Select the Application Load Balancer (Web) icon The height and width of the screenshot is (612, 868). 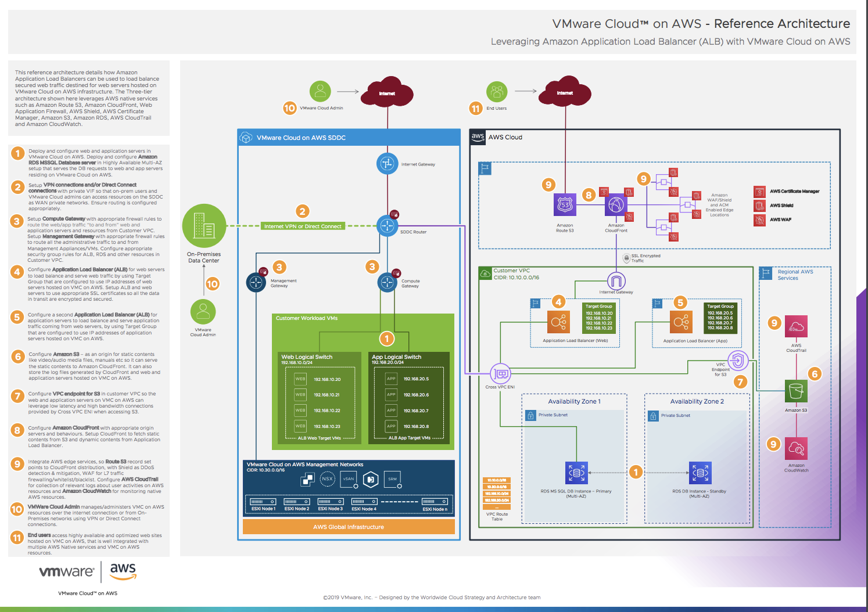(x=559, y=322)
